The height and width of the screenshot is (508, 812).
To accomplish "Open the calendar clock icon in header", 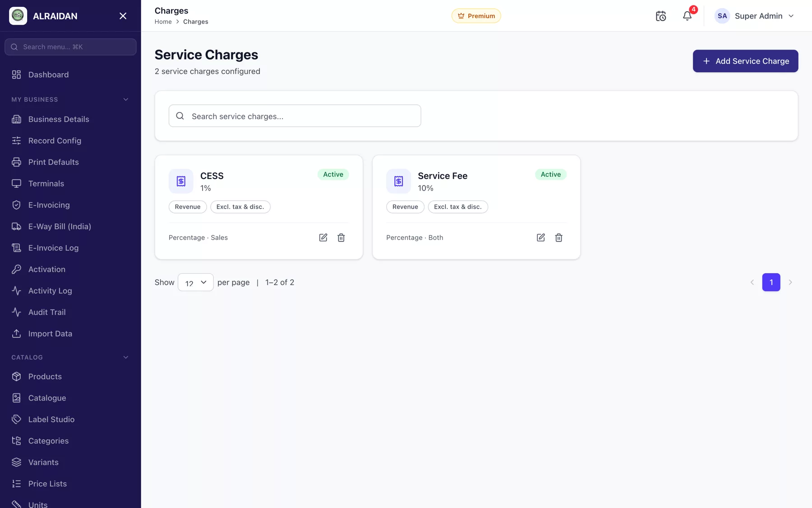I will [660, 16].
